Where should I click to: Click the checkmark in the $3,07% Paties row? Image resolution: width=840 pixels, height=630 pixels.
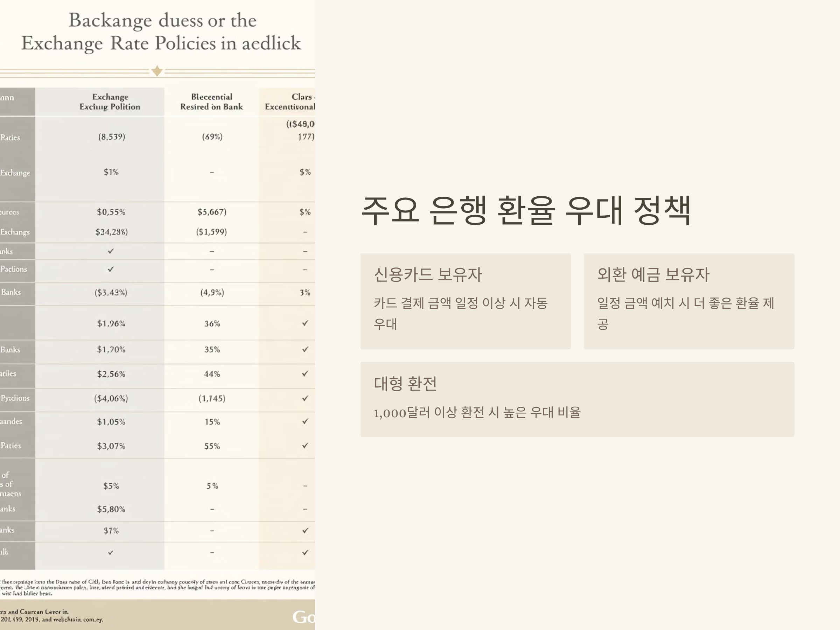(x=305, y=446)
